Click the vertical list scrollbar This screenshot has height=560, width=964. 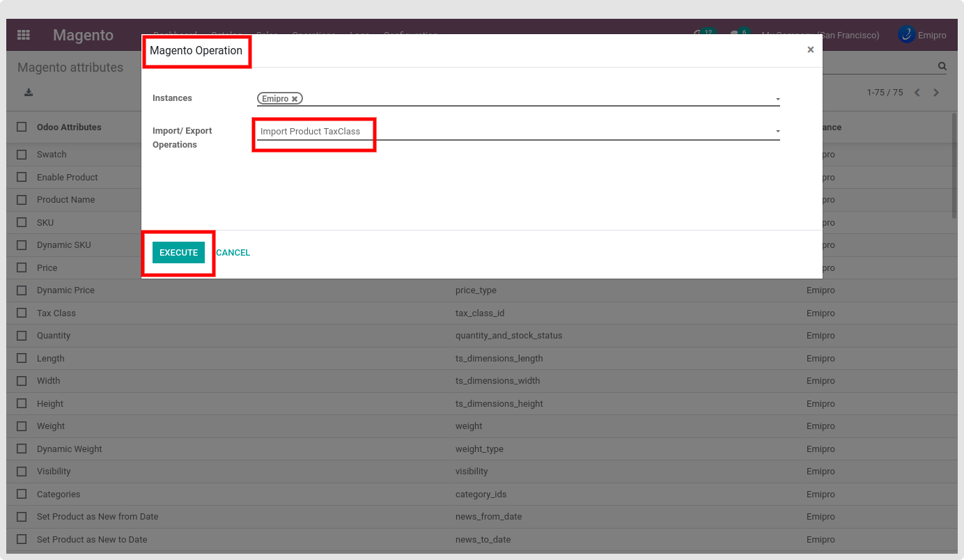(x=954, y=167)
